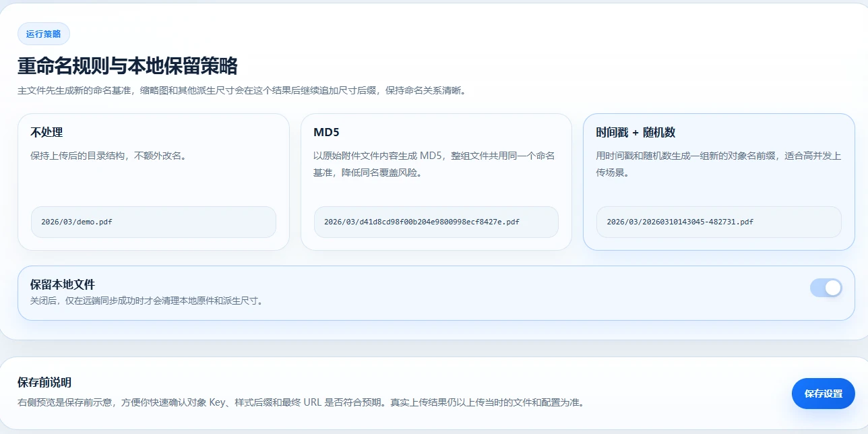Click the 运行策略 badge

(44, 34)
